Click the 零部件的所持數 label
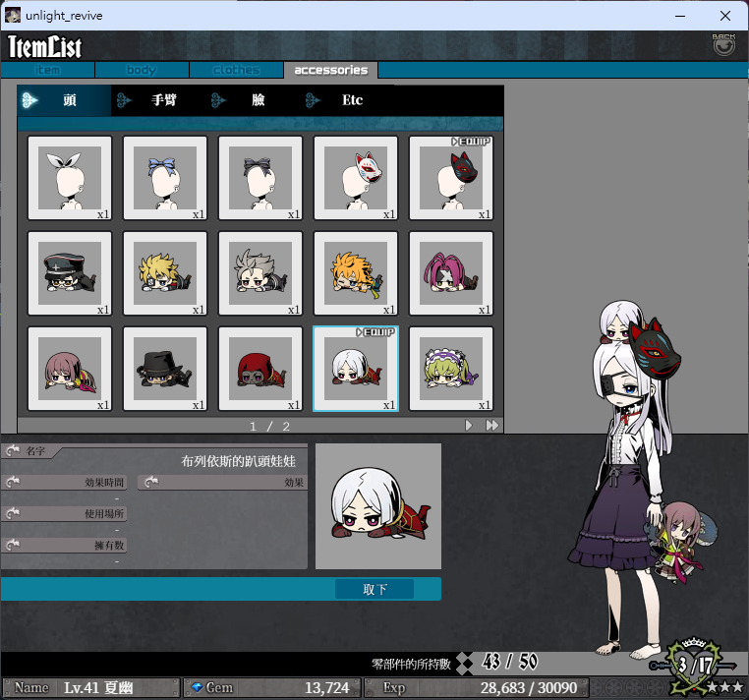Image resolution: width=749 pixels, height=700 pixels. pos(411,664)
